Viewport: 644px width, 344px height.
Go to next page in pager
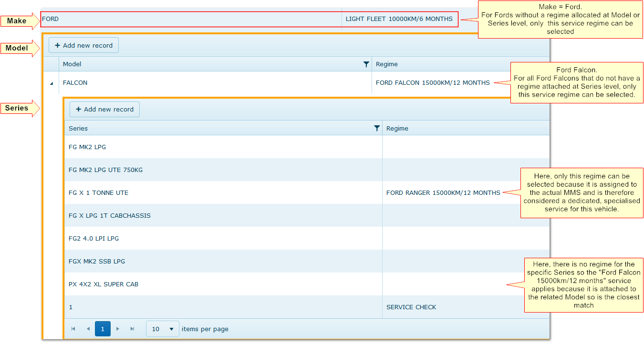[118, 329]
